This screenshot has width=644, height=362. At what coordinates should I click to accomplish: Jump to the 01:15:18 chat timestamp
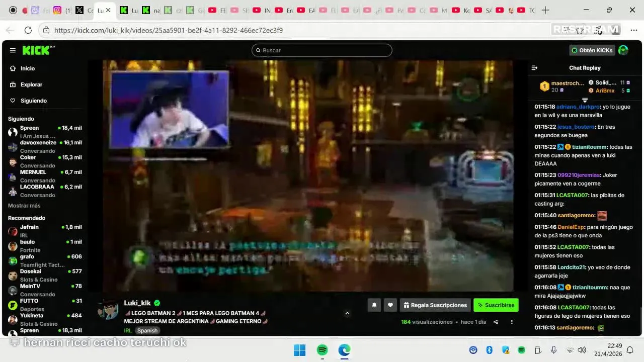click(x=544, y=107)
